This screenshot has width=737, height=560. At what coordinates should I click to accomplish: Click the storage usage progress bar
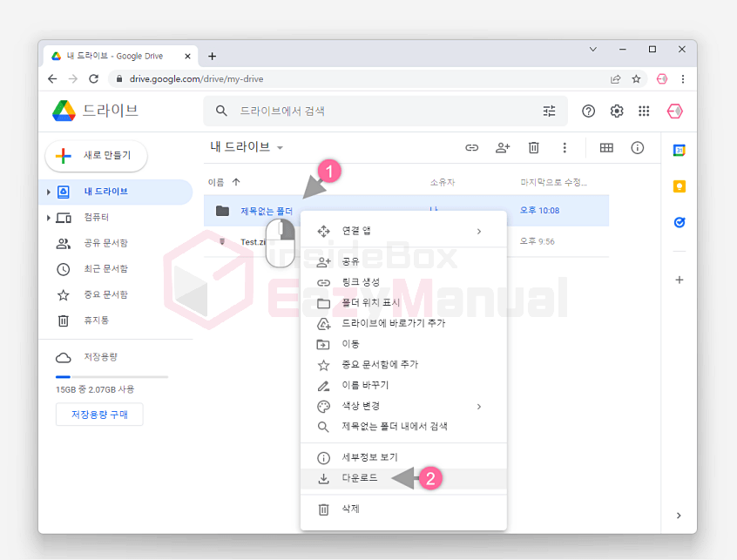click(112, 377)
